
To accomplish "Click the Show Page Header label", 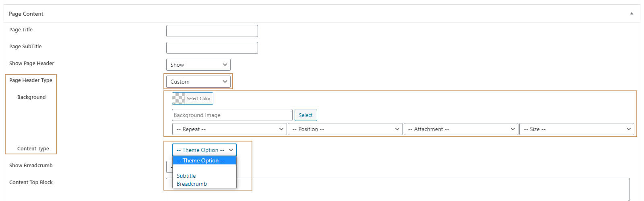I will (31, 64).
